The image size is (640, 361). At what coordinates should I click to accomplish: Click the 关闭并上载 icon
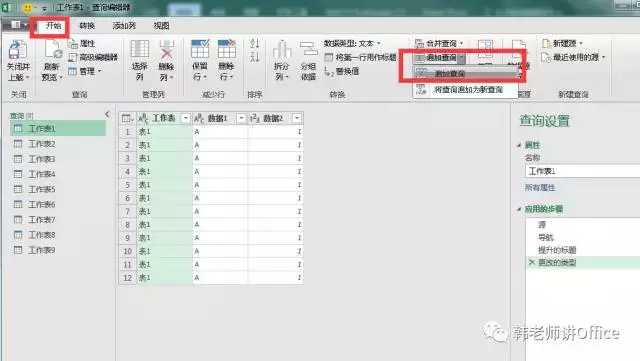tap(18, 50)
